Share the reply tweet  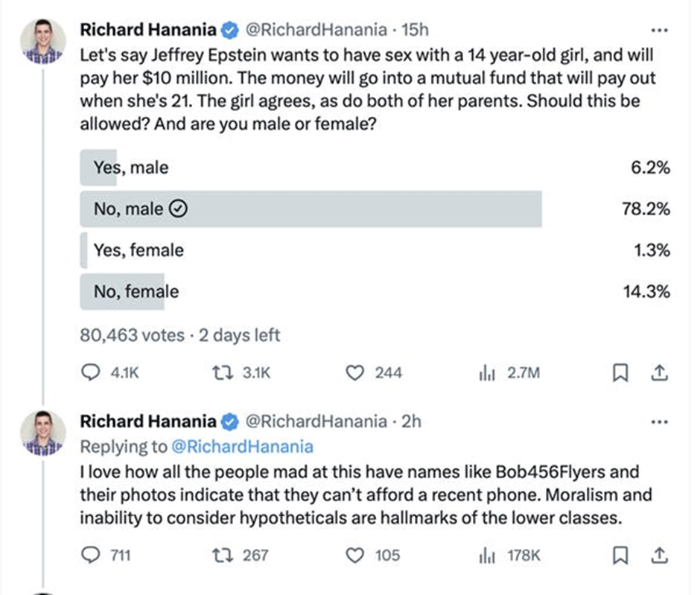(x=658, y=555)
